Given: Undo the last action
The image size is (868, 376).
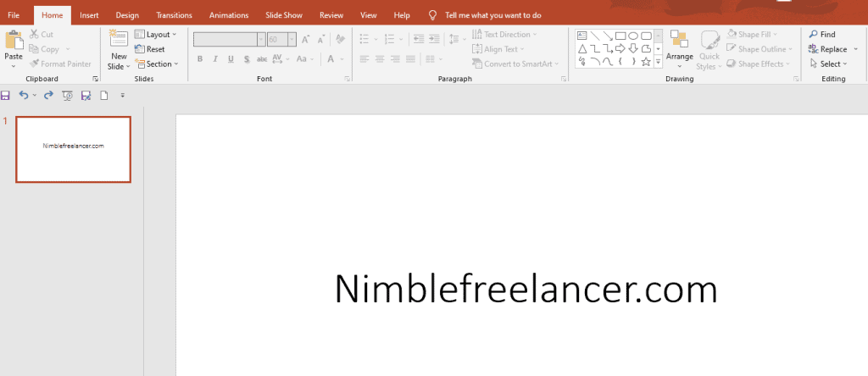Looking at the screenshot, I should click(x=24, y=96).
